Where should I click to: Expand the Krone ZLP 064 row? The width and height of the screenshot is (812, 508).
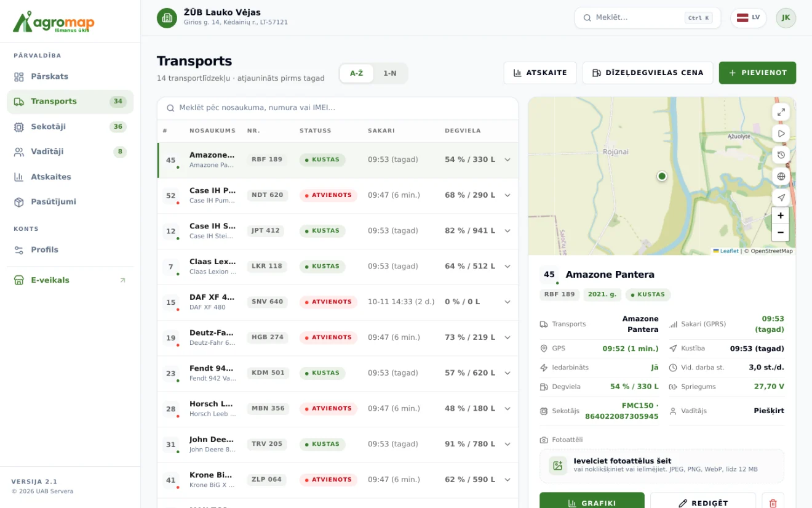[507, 480]
